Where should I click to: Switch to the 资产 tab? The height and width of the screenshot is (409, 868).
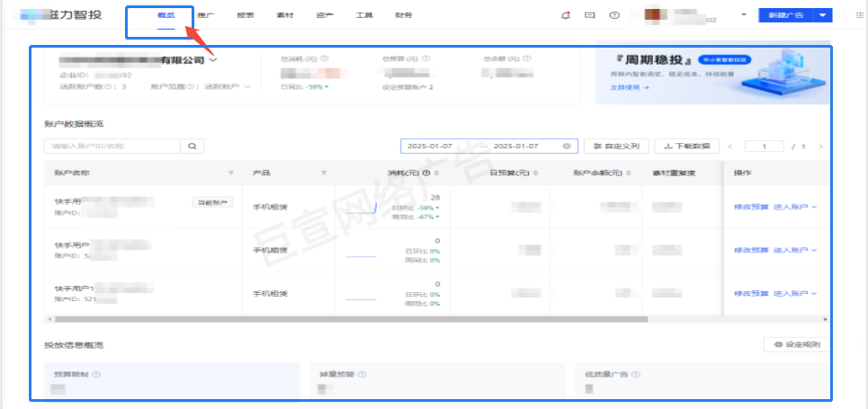pos(325,15)
